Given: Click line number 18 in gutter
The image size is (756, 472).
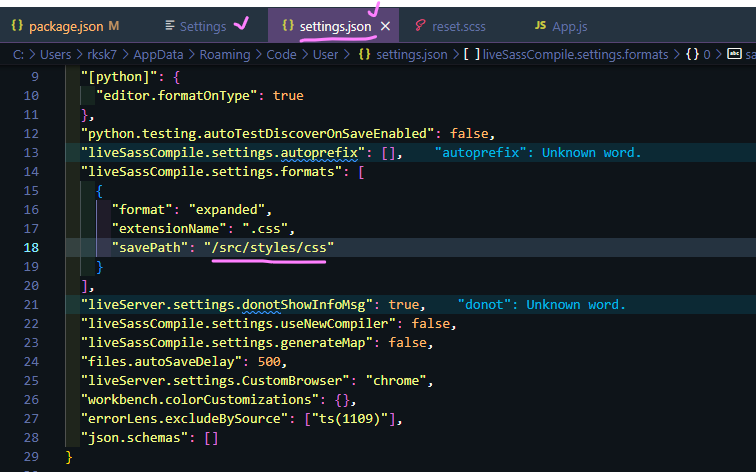Looking at the screenshot, I should click(31, 248).
